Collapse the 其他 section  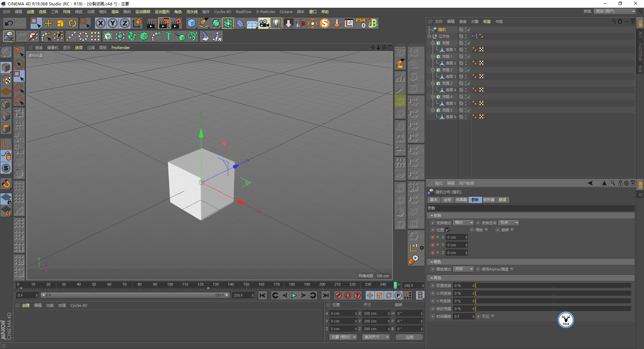pos(432,278)
